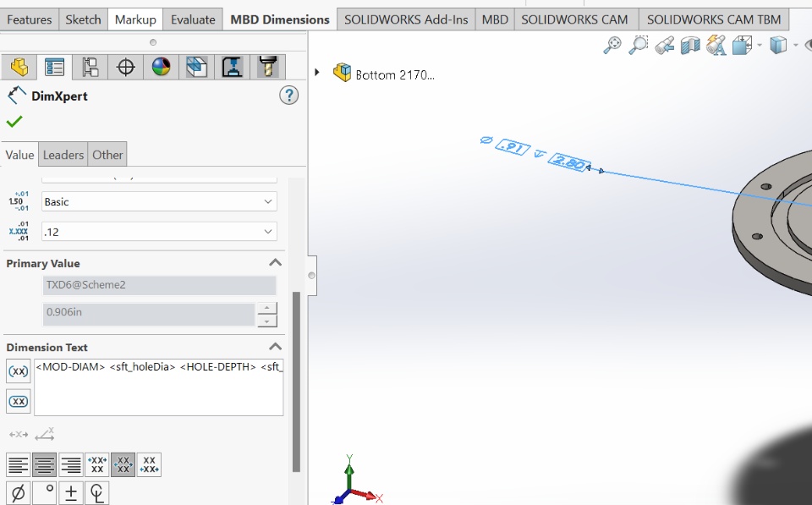The height and width of the screenshot is (505, 812).
Task: Insert degree symbol
Action: coord(45,493)
